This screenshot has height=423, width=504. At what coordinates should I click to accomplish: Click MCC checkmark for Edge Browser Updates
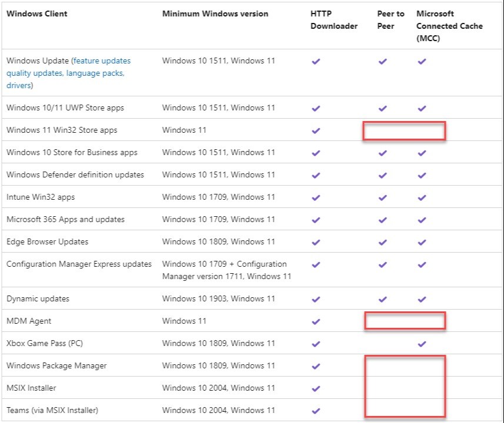422,242
